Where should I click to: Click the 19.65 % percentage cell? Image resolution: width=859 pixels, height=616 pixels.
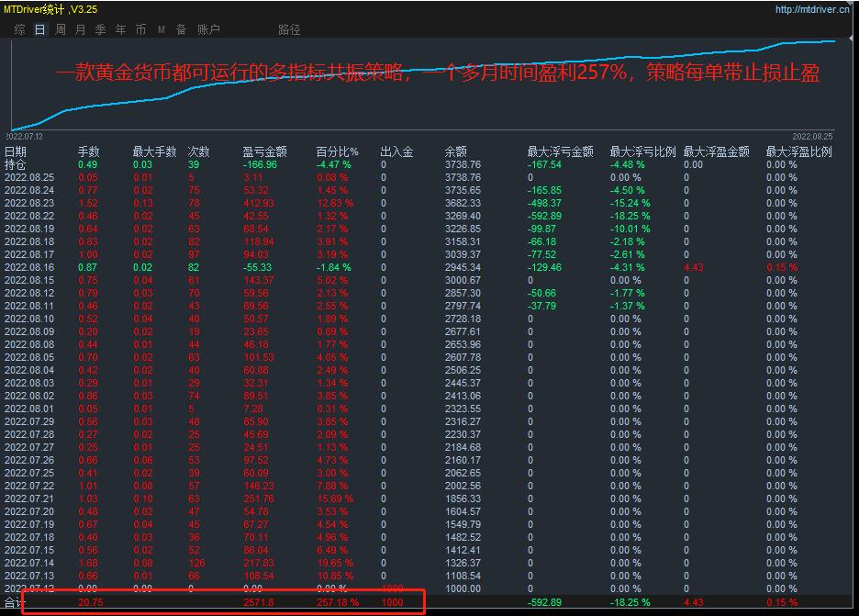coord(335,563)
